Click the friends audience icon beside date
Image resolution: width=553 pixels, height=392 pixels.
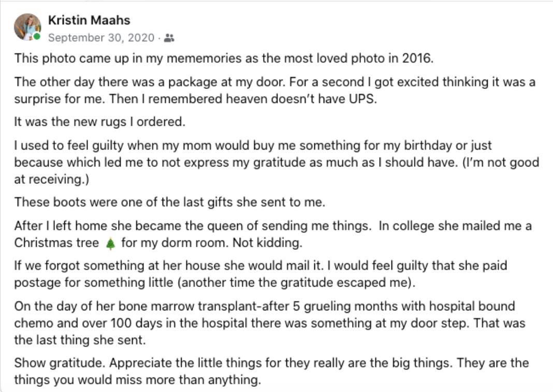pos(169,38)
